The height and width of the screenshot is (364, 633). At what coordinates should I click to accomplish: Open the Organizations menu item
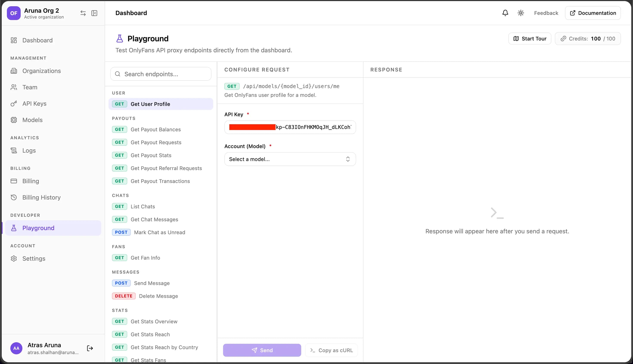pos(53,71)
